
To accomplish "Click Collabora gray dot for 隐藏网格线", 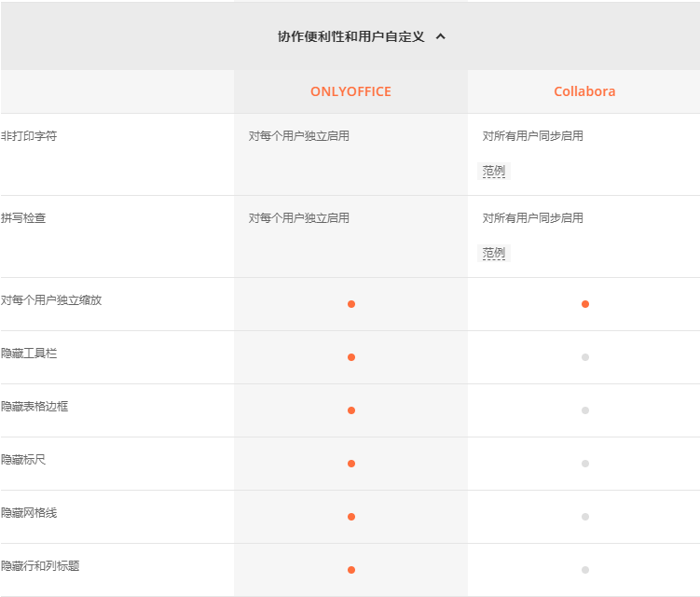I will pyautogui.click(x=585, y=517).
